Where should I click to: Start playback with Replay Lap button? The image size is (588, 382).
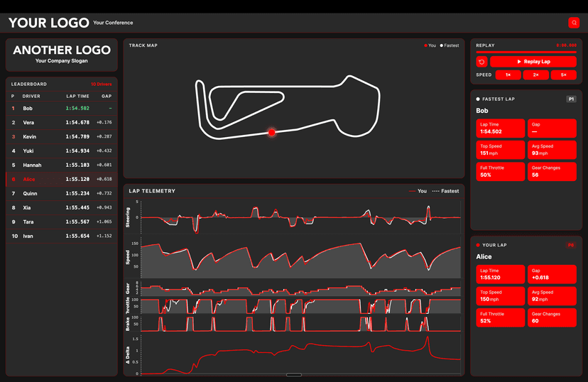tap(533, 62)
